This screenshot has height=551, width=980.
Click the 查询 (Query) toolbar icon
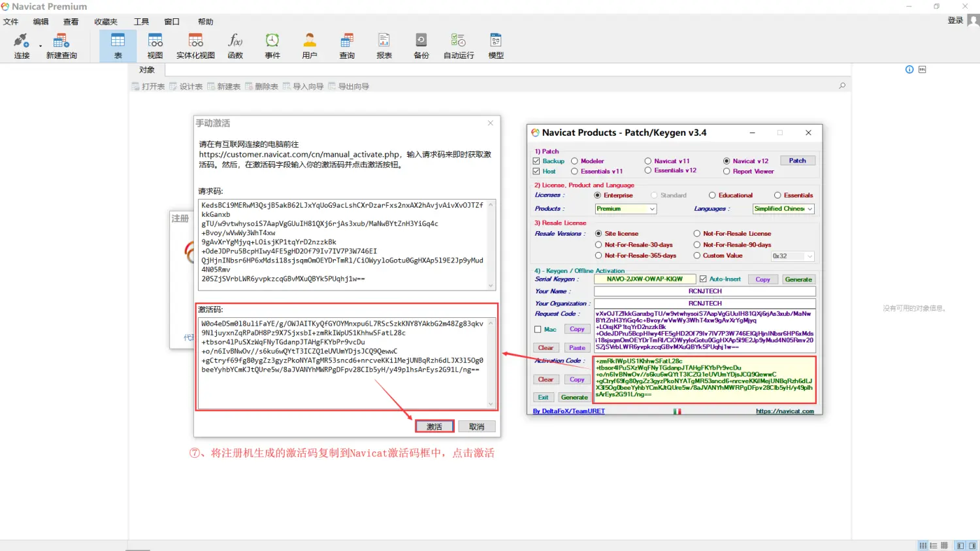(347, 46)
